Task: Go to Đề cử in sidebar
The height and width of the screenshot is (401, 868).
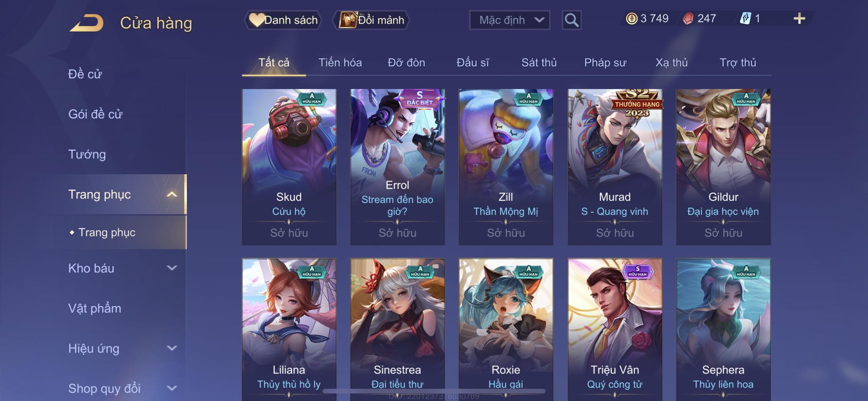Action: click(x=85, y=74)
